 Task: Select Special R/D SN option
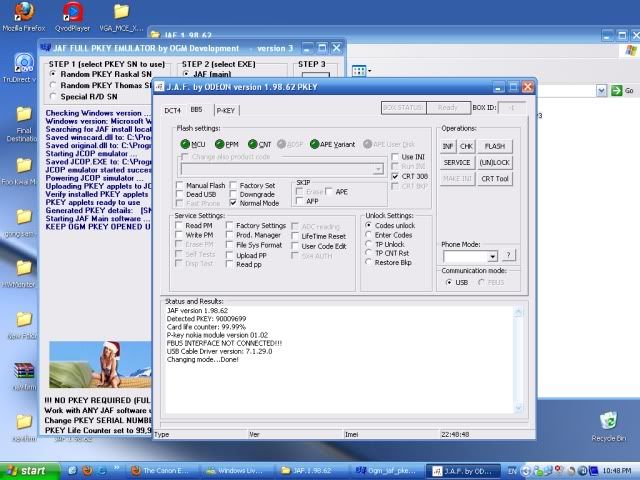pyautogui.click(x=53, y=96)
